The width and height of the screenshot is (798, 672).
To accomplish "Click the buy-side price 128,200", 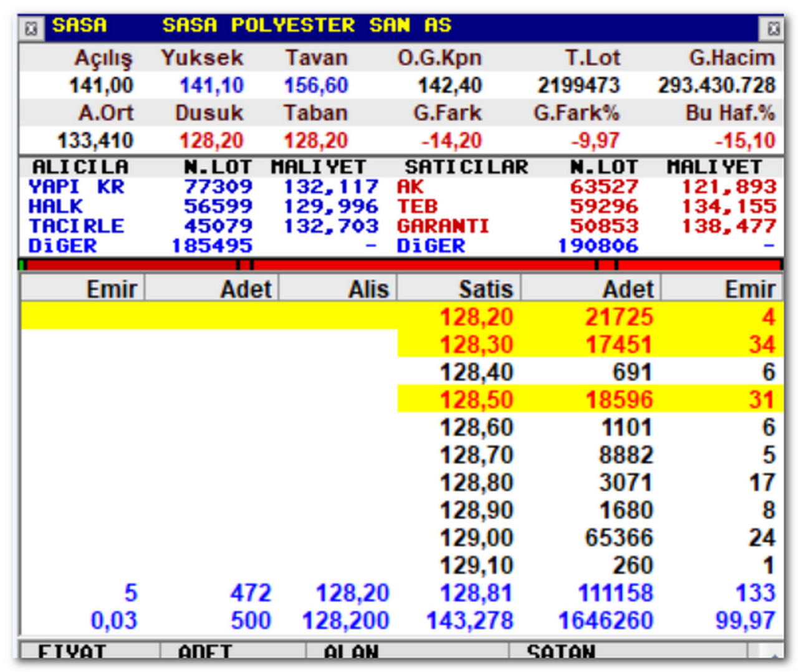I will [346, 620].
